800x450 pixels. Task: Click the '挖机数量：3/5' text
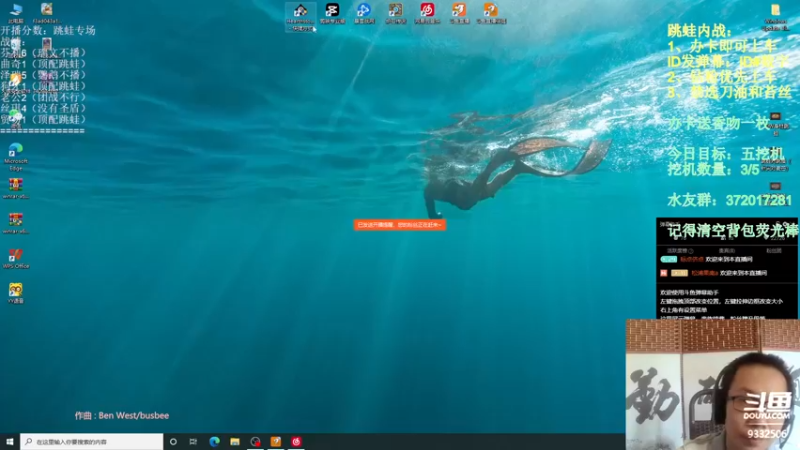714,169
